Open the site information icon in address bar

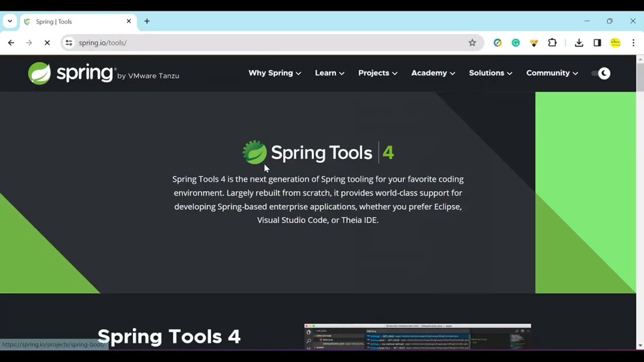(x=69, y=43)
